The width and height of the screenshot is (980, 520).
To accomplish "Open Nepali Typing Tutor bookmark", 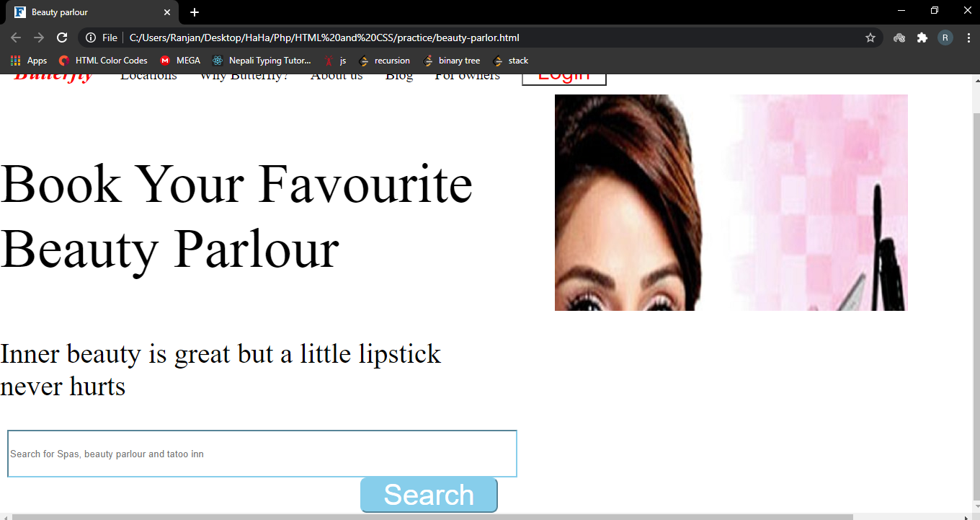I will (262, 61).
